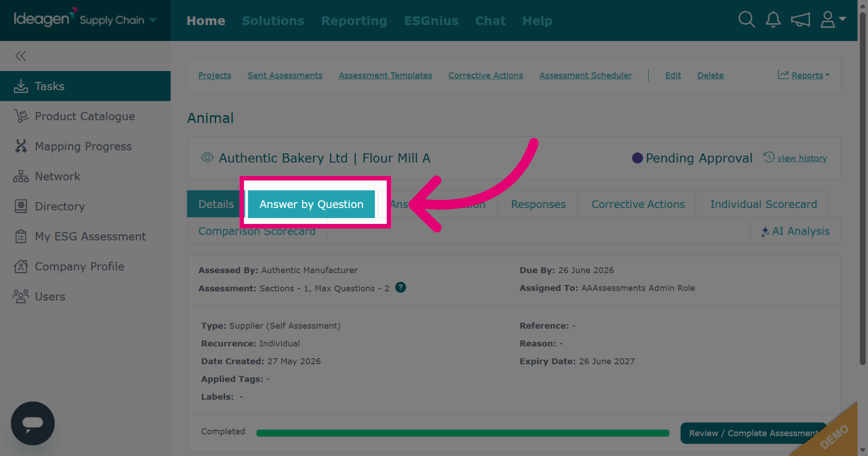Switch to Corrective Actions tab
The height and width of the screenshot is (456, 868).
pos(638,204)
